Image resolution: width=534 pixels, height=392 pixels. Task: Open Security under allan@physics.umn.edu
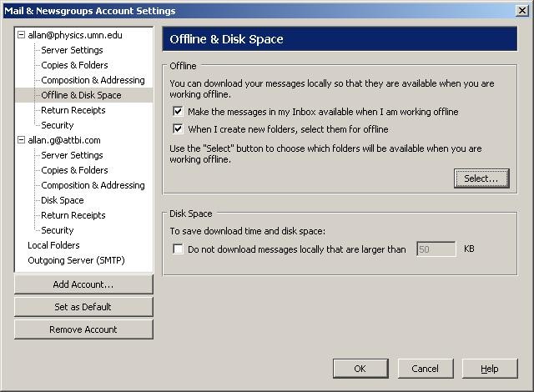coord(58,125)
